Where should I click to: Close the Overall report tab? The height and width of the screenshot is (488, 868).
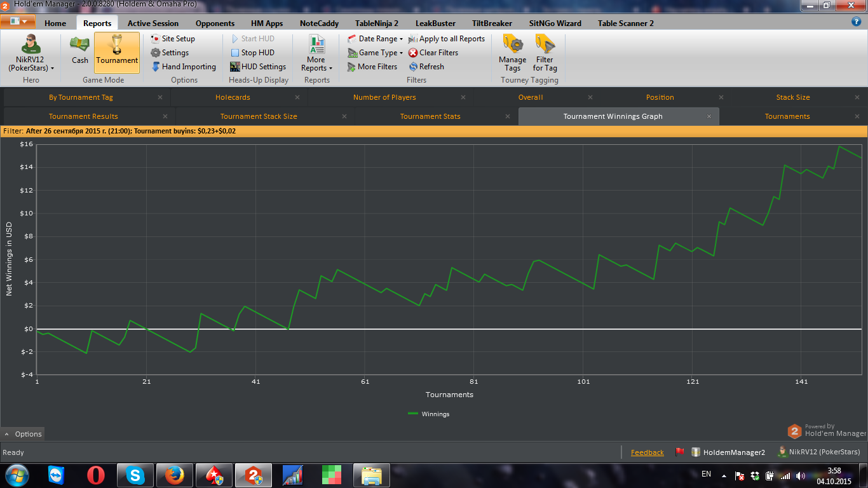[x=590, y=97]
